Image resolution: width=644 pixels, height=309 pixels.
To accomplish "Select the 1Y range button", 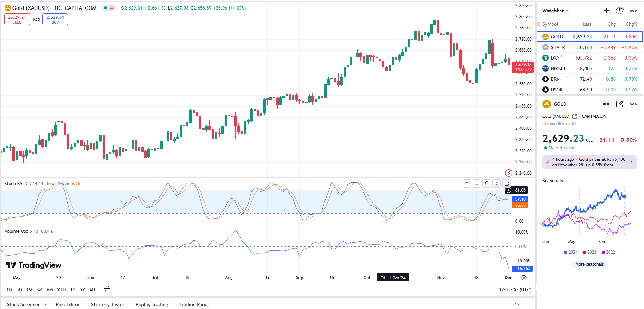I will pos(73,290).
